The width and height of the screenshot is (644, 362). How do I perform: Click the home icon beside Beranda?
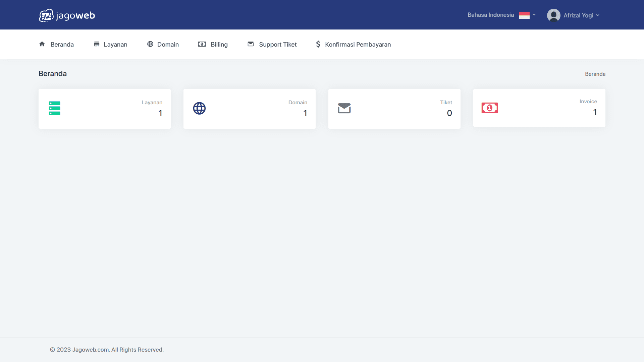click(42, 44)
